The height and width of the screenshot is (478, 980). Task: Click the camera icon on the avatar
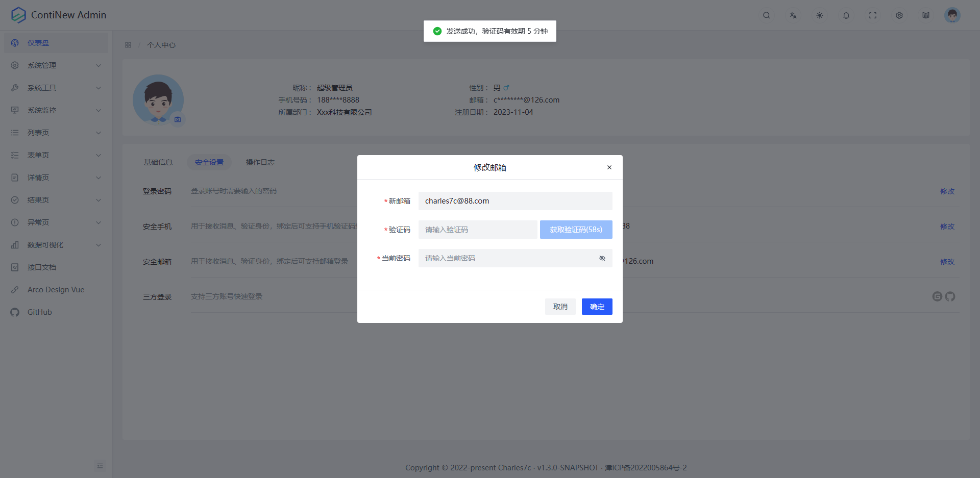(x=177, y=119)
